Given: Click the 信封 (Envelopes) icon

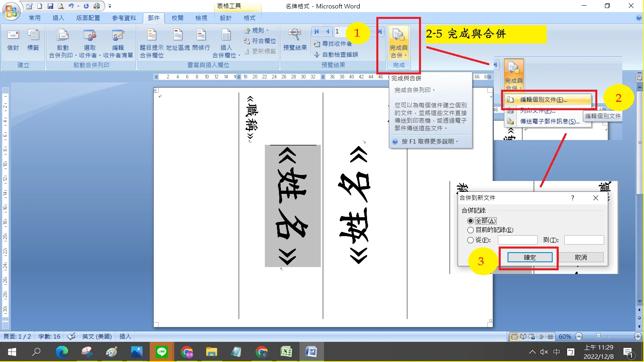Looking at the screenshot, I should point(13,40).
